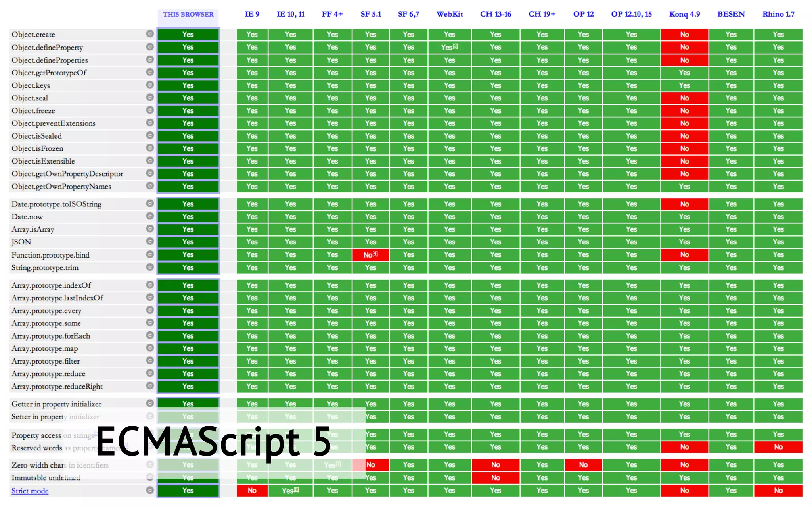Image resolution: width=812 pixels, height=508 pixels.
Task: Click IE 9 'No' cell in Strict mode row
Action: point(252,491)
